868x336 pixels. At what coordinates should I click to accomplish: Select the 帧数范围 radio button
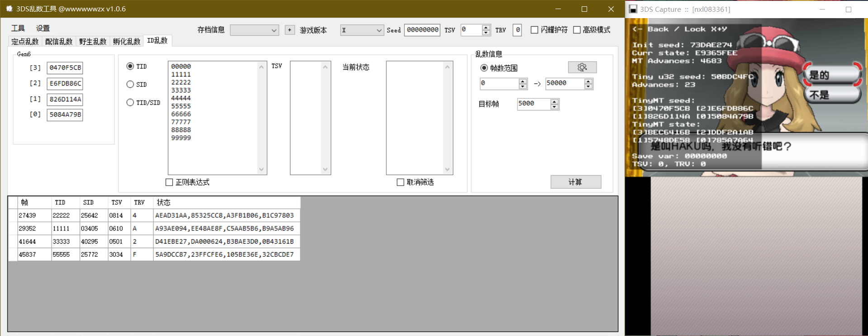click(x=484, y=68)
